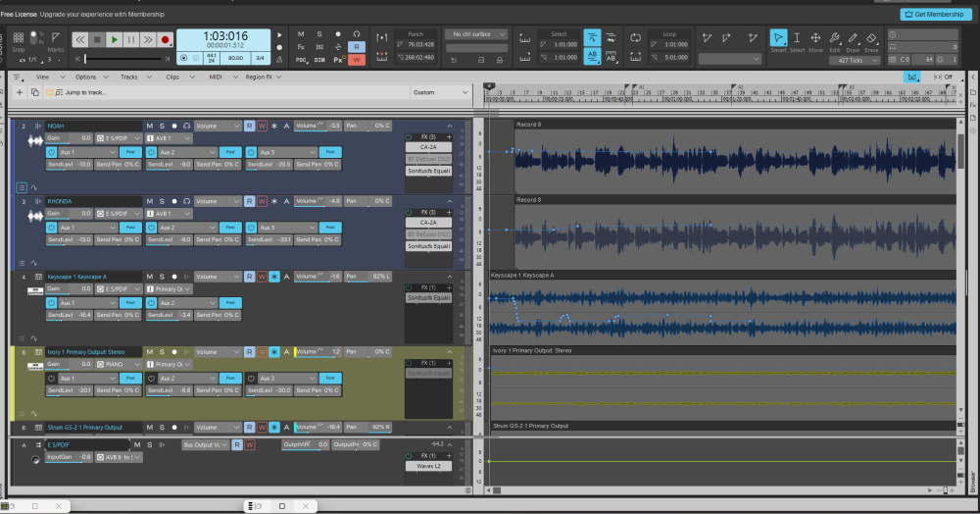
Task: Rewind with the double-left arrow button
Action: coord(80,40)
